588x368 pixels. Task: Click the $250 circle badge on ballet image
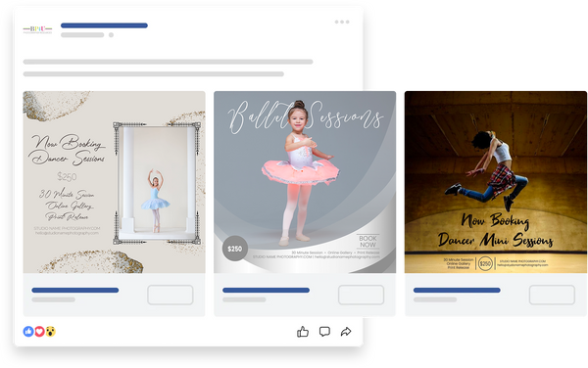[x=235, y=249]
